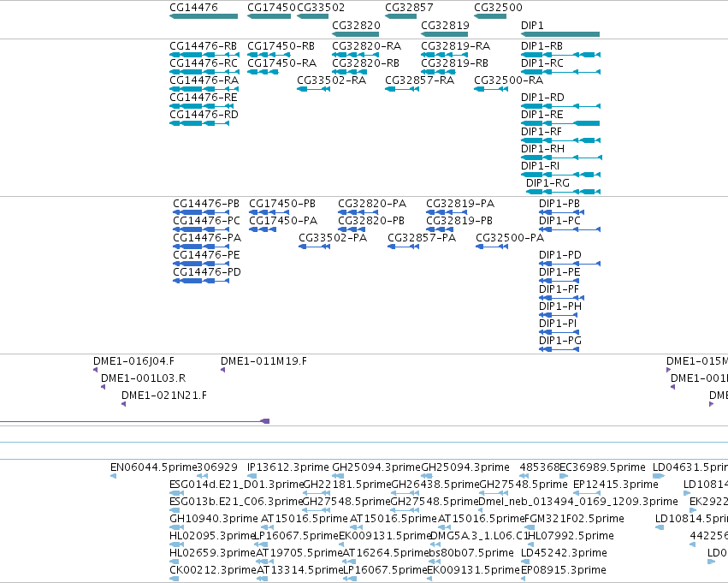The width and height of the screenshot is (728, 583).
Task: Click EST EP12415.3prime
Action: click(x=587, y=493)
